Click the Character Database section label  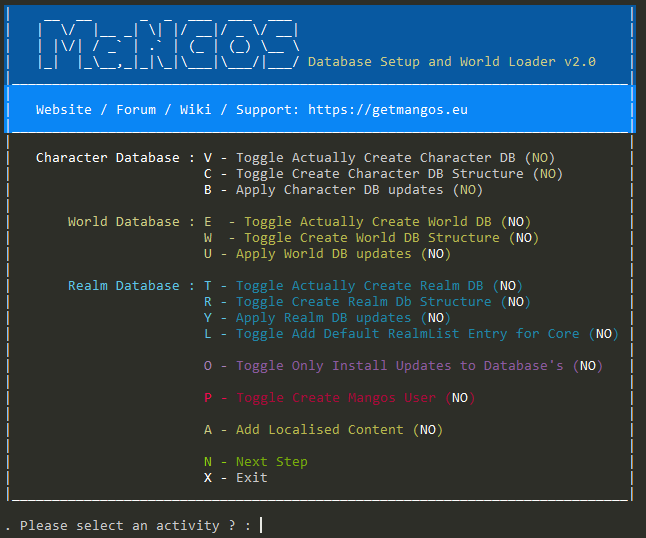pyautogui.click(x=108, y=158)
